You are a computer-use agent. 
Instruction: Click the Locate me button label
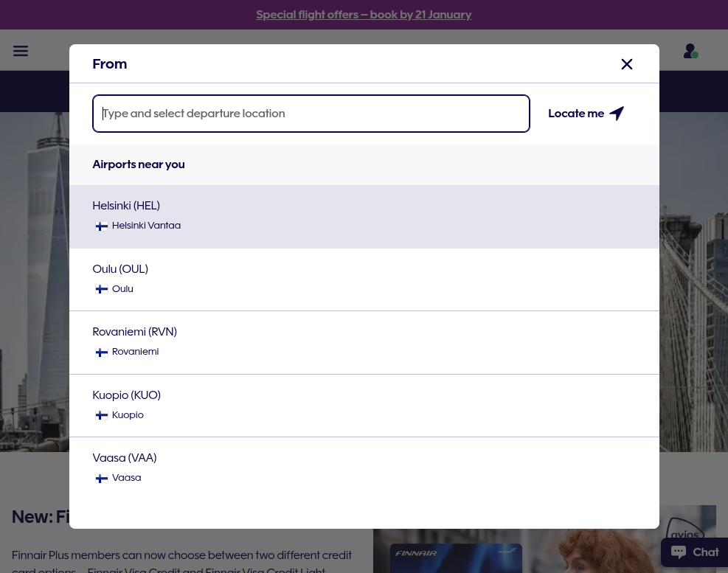[576, 114]
